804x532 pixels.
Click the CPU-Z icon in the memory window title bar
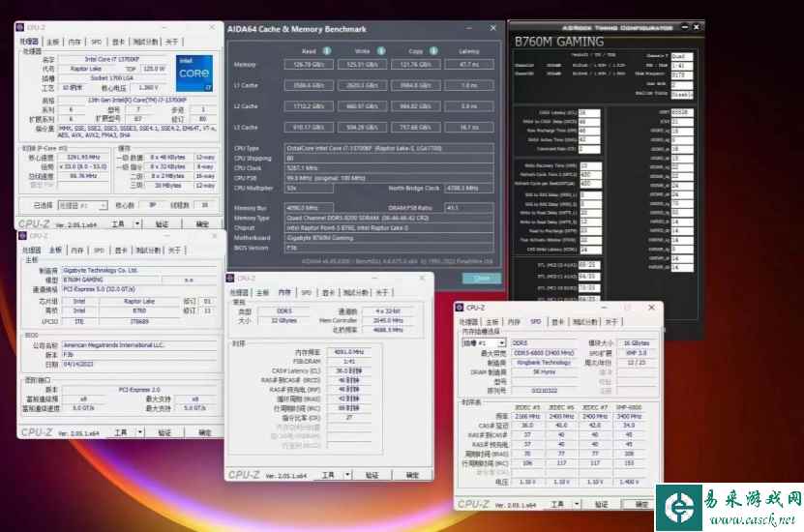pos(230,278)
